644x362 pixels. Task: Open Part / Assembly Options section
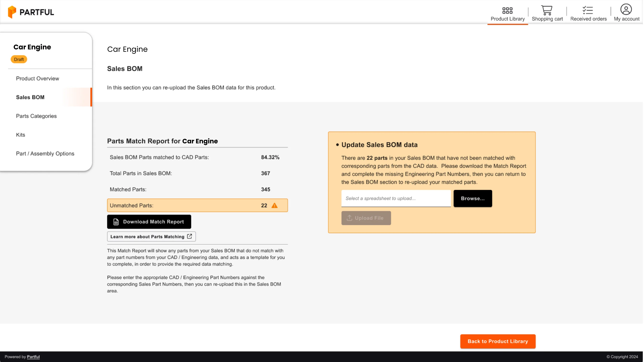pos(45,154)
